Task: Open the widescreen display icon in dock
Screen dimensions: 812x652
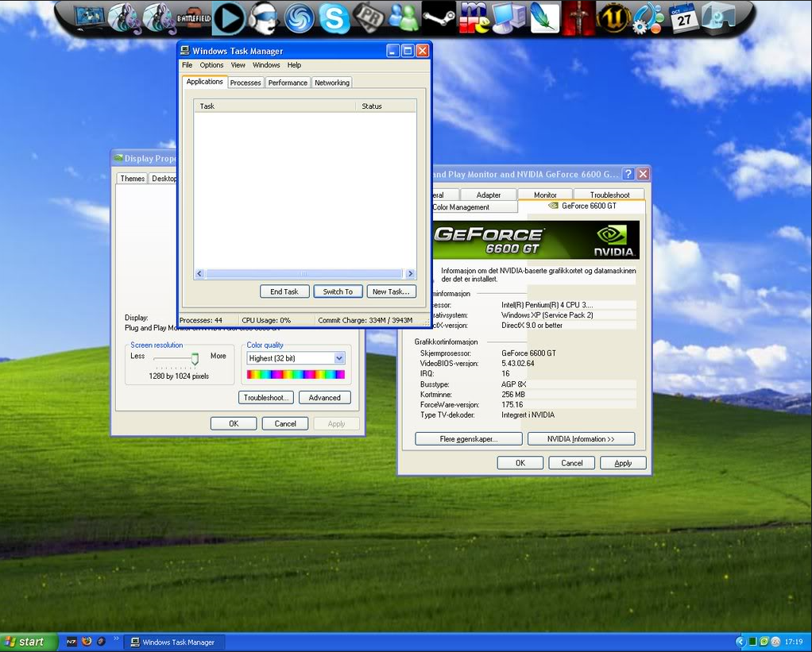Action: [x=89, y=17]
